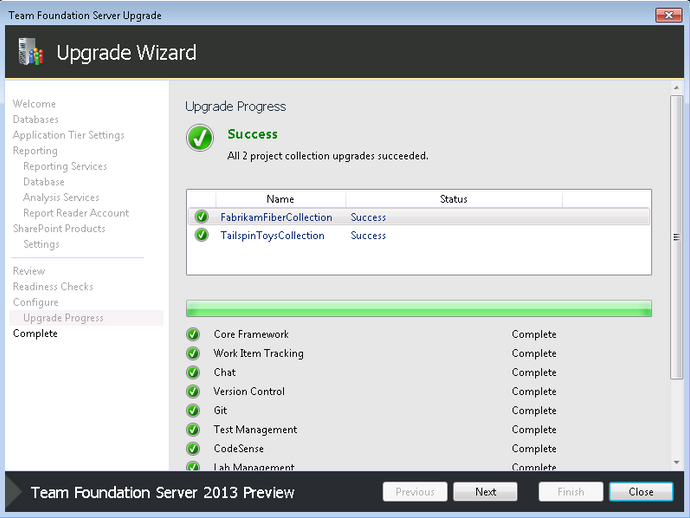Click the check icon beside Git
Viewport: 690px width, 518px height.
(193, 411)
